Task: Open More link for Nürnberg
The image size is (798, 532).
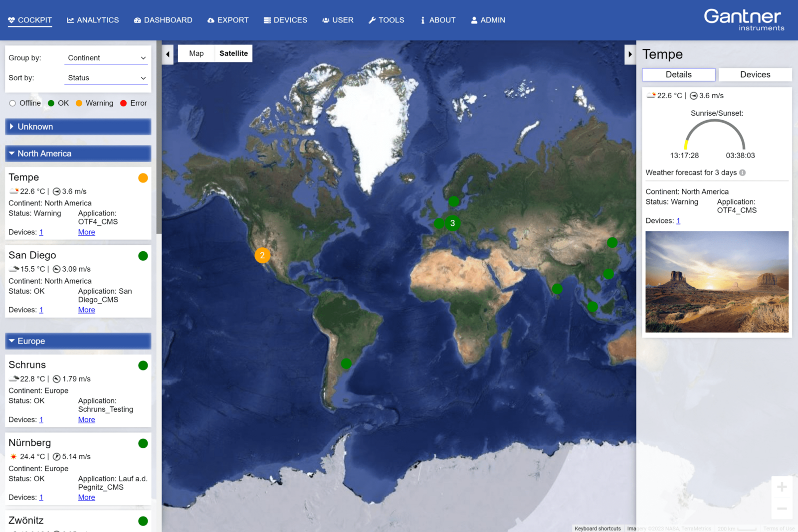Action: [x=86, y=497]
